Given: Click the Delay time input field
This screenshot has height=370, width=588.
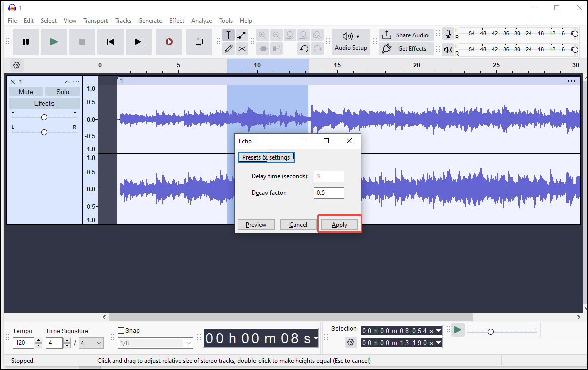Looking at the screenshot, I should pos(329,176).
